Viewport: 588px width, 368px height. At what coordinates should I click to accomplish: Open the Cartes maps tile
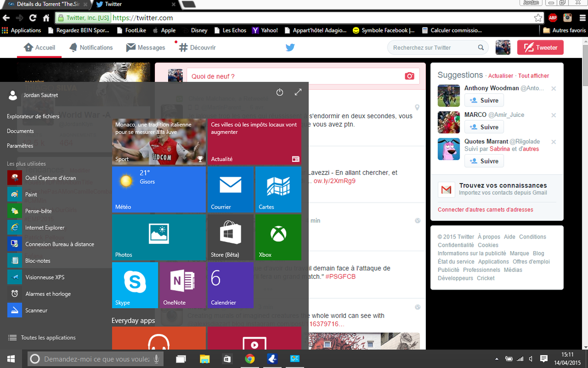[278, 189]
